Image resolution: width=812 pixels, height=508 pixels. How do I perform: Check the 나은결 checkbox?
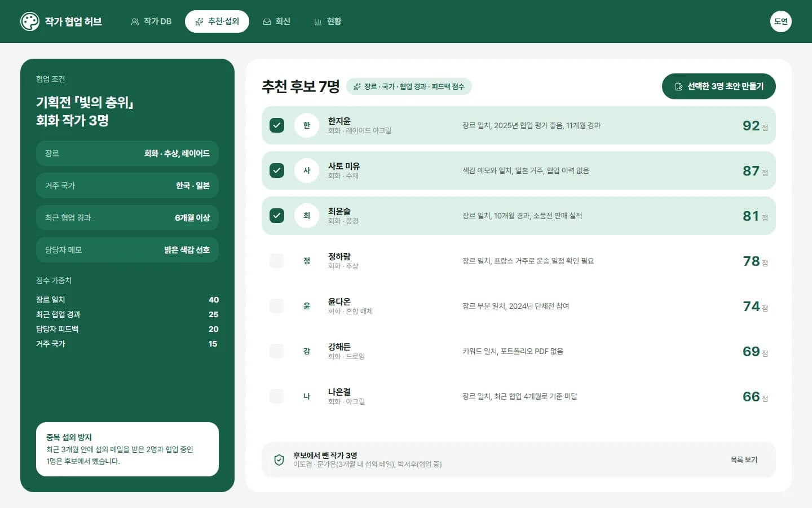click(277, 396)
